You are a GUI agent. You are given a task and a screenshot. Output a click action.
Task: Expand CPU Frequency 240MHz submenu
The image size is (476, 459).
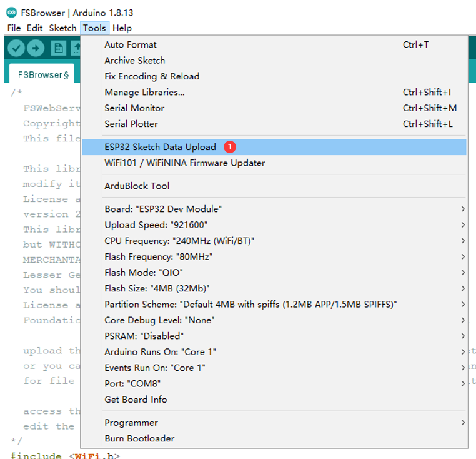(x=274, y=241)
